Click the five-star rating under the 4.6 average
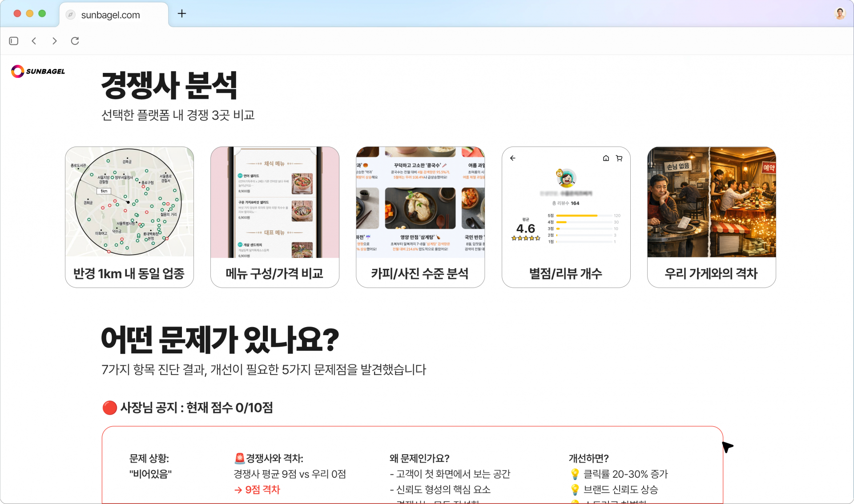The width and height of the screenshot is (854, 504). tap(526, 238)
